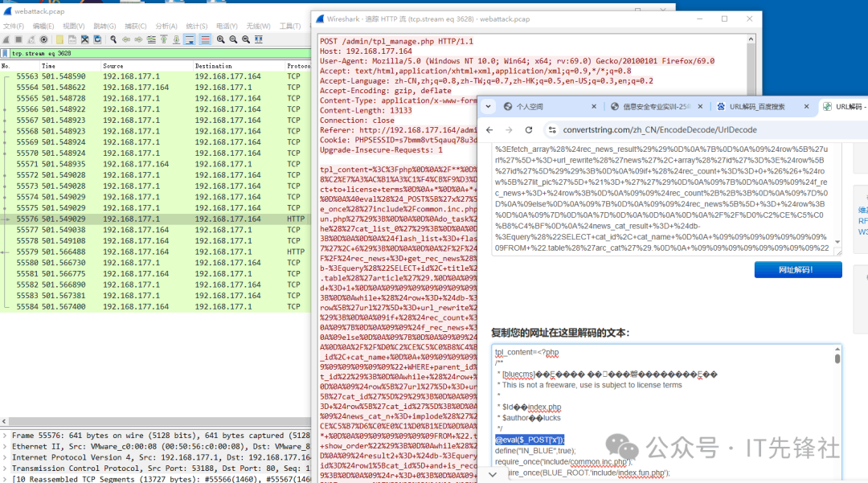Click the blue 网址解码! button
This screenshot has height=483, width=868.
797,270
